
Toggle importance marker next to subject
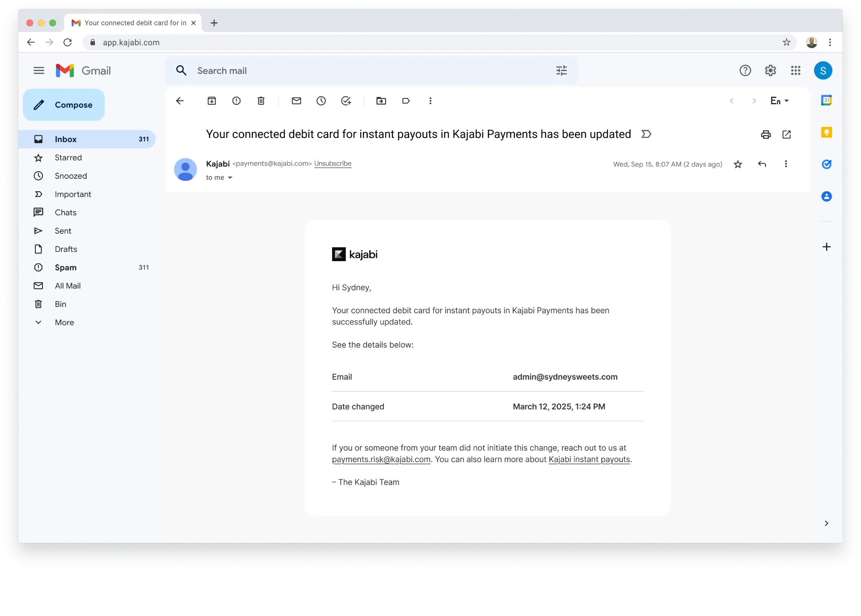click(x=646, y=134)
